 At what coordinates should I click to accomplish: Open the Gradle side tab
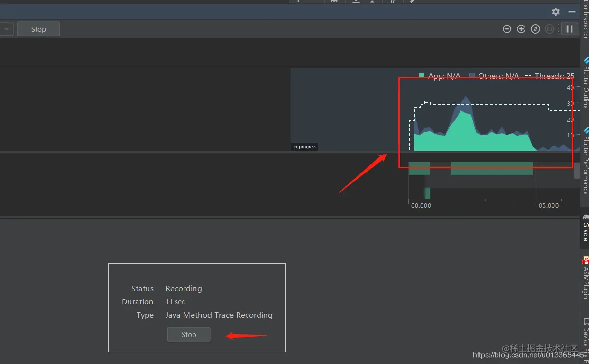(x=585, y=228)
